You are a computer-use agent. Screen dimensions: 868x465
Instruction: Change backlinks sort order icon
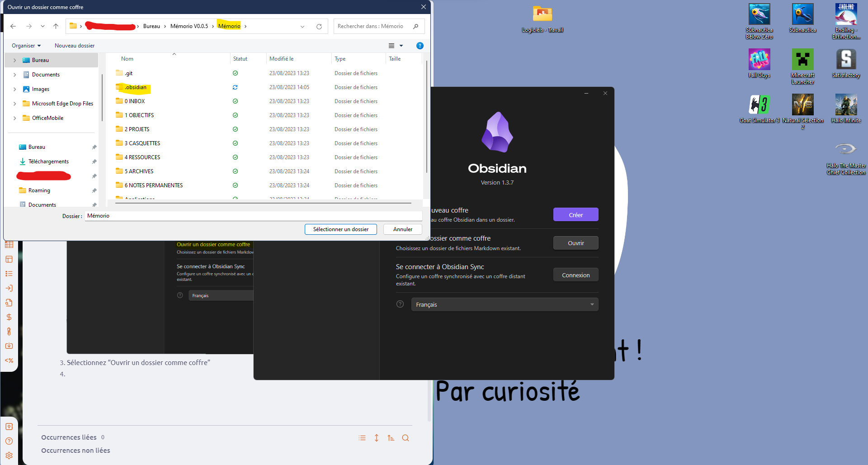pos(391,438)
